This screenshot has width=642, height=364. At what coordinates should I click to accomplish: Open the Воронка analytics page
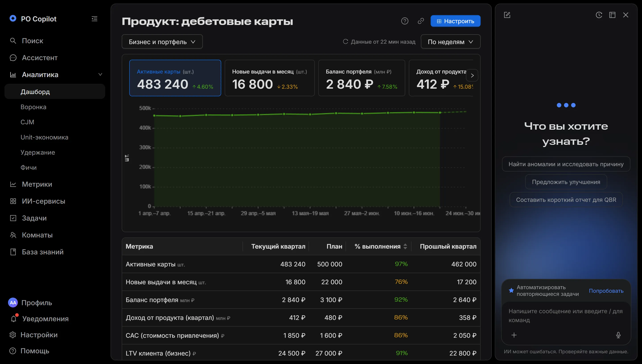pos(33,107)
